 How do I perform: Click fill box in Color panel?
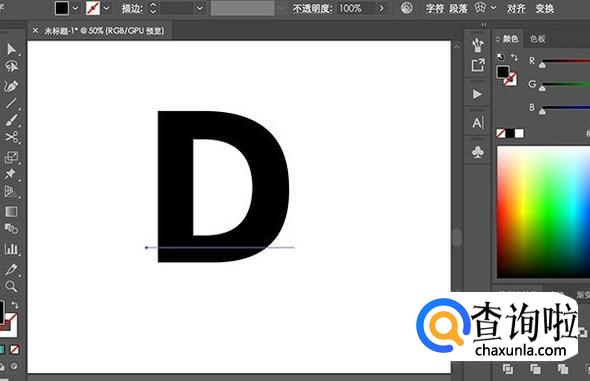point(503,71)
